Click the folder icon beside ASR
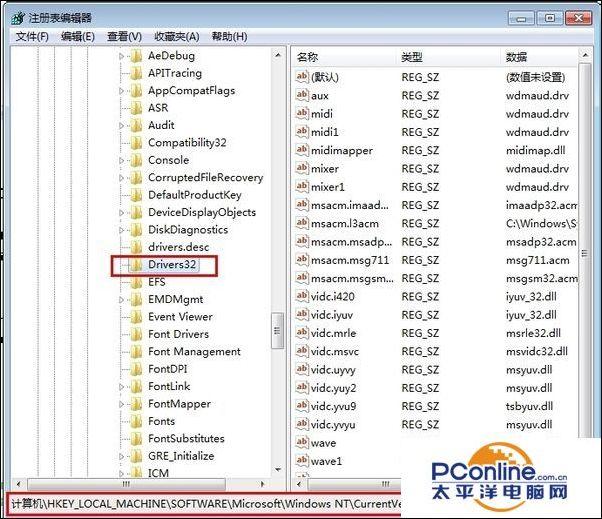602x519 pixels. 136,108
